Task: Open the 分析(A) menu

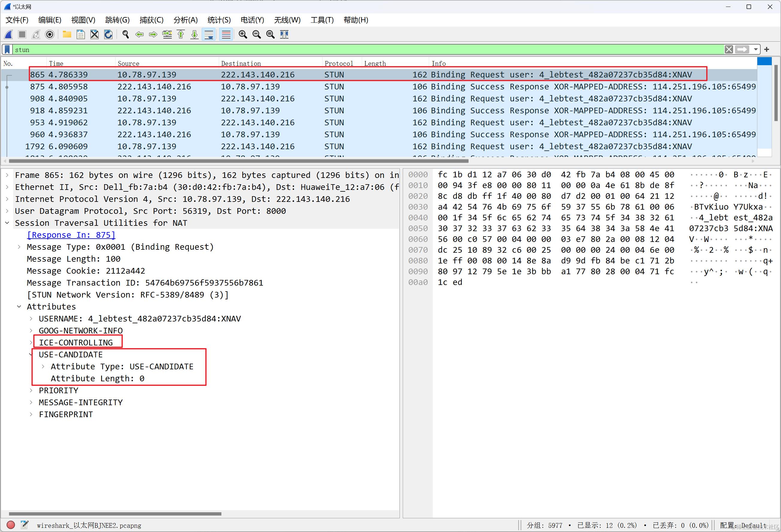Action: point(185,20)
